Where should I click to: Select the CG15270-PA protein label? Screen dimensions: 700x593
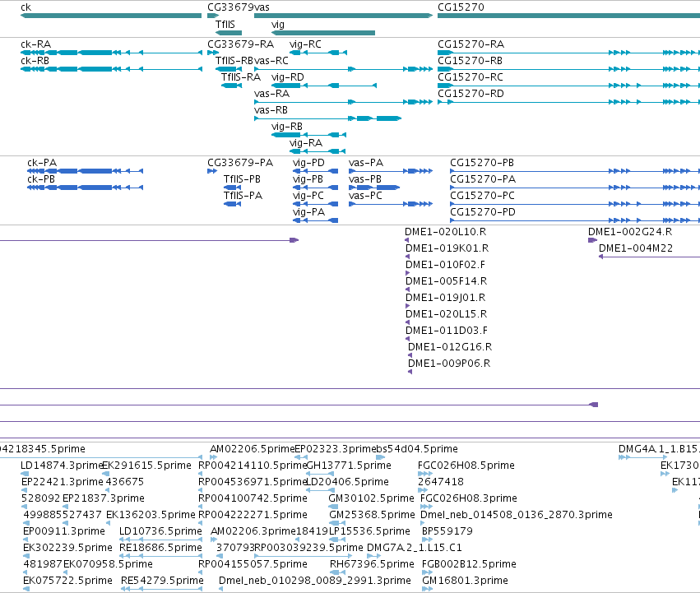coord(483,179)
